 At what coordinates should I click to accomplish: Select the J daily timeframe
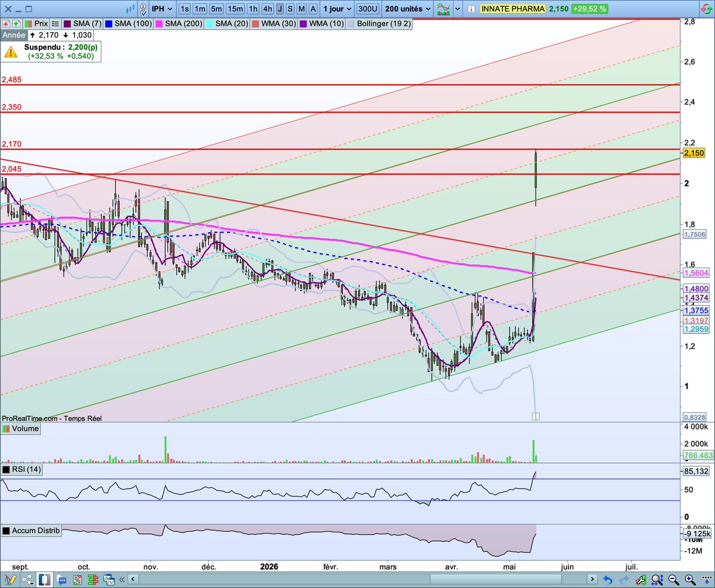pyautogui.click(x=279, y=9)
